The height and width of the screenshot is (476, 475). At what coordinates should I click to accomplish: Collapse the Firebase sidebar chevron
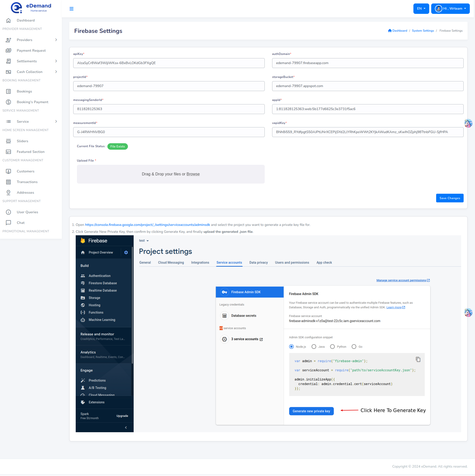126,428
